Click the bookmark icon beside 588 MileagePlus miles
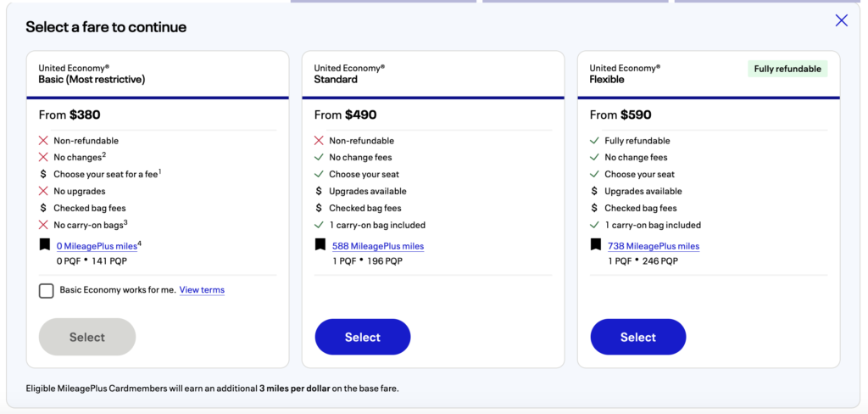 tap(320, 244)
